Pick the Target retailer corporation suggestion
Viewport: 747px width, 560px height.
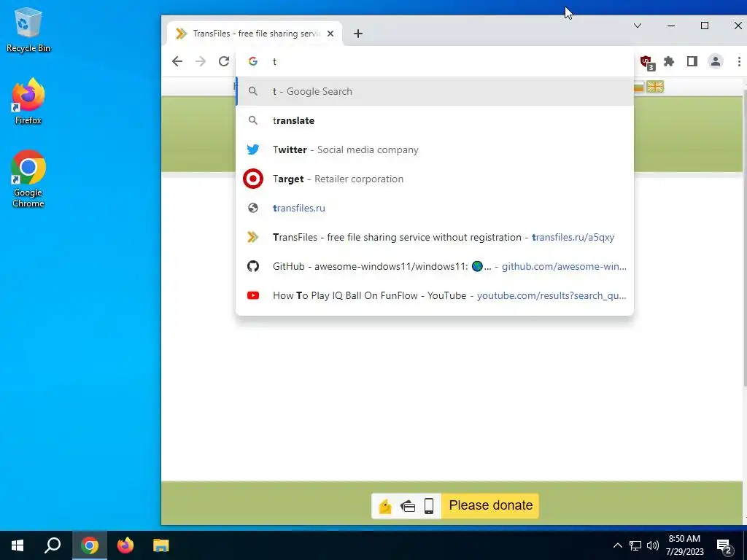click(435, 179)
